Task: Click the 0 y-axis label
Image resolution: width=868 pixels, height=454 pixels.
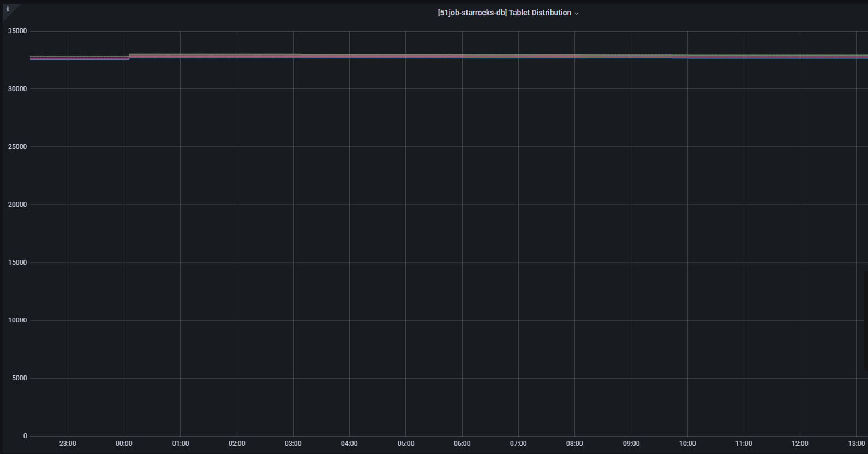Action: pos(25,436)
